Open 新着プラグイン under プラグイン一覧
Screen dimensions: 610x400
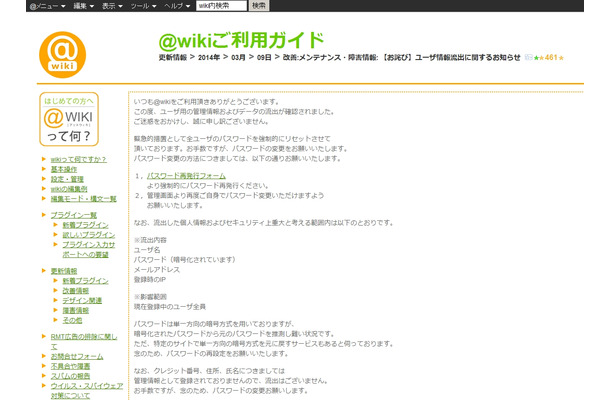click(86, 225)
